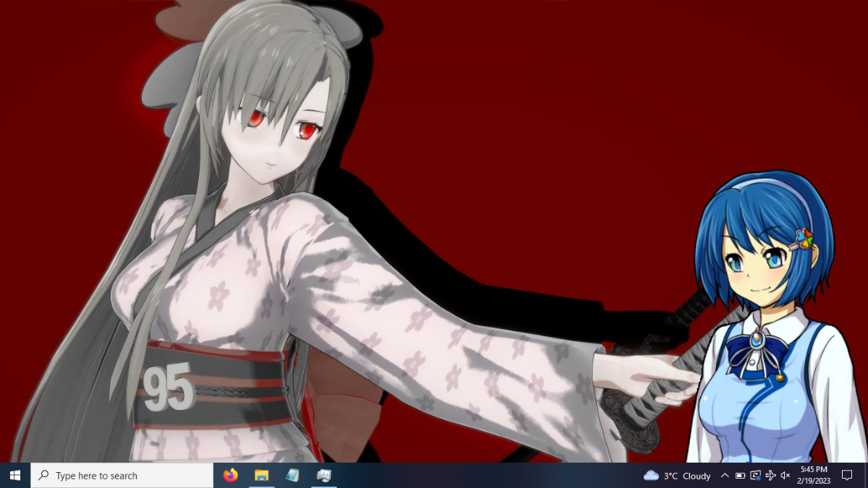Screen dimensions: 868x488
Task: Click the battery status tray icon
Action: (740, 476)
